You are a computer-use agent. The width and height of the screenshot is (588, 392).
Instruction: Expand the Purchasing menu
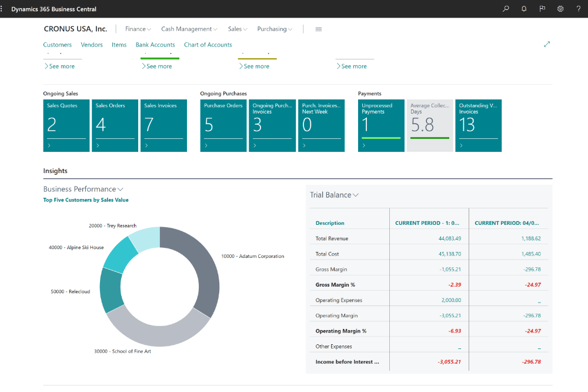[x=275, y=29]
